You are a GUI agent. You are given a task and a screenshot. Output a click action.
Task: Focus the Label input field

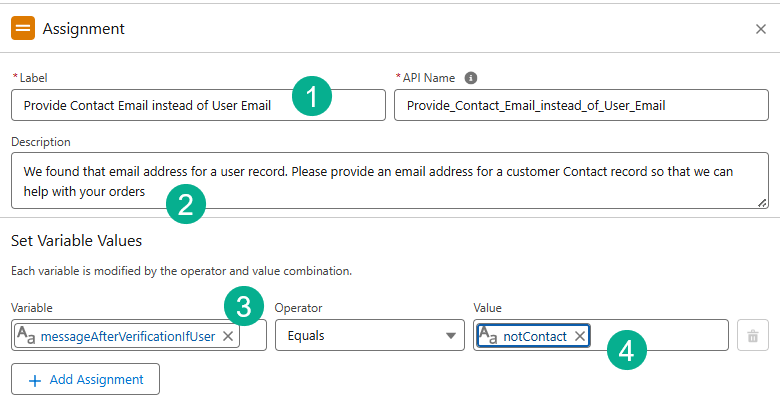click(x=150, y=105)
